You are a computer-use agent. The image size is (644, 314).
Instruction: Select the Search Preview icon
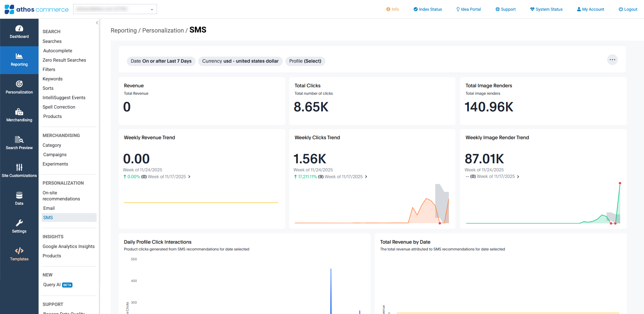[x=19, y=139]
